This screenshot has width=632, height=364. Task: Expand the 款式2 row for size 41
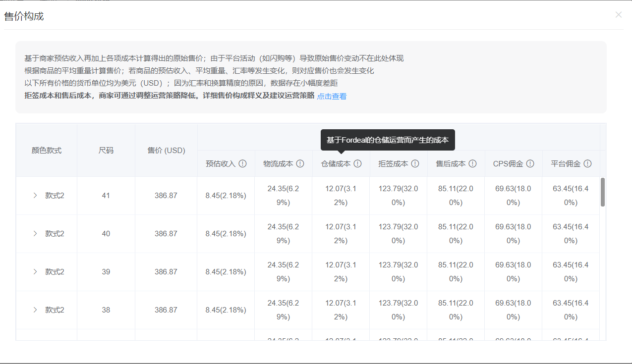click(x=35, y=195)
